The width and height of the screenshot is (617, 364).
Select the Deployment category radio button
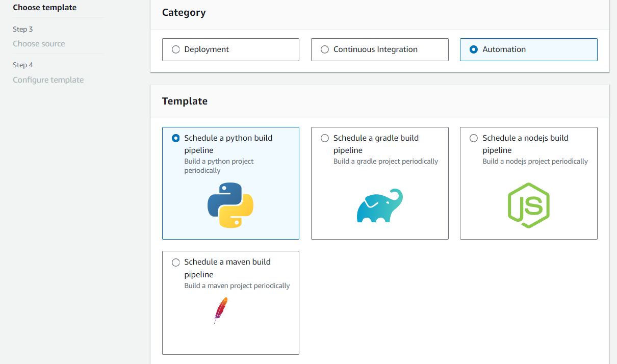[175, 49]
